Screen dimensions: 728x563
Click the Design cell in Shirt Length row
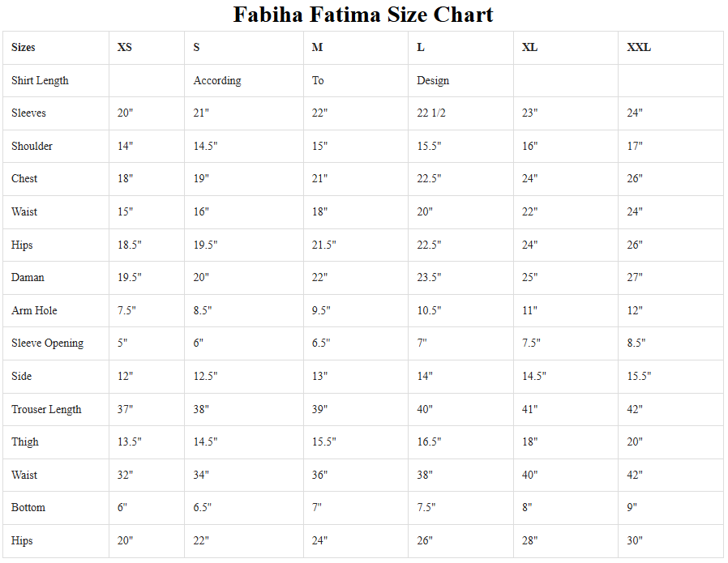[433, 81]
